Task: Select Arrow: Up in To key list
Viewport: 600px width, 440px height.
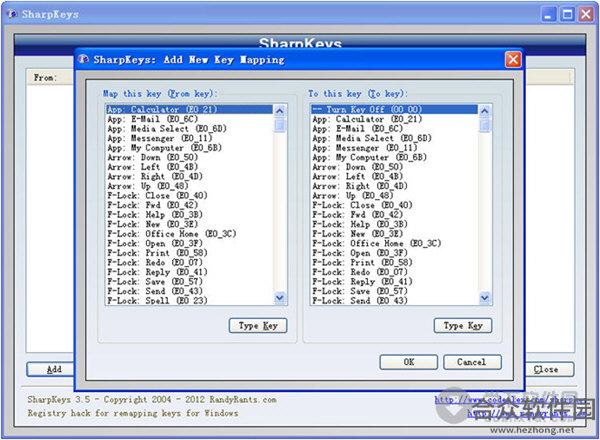Action: coord(395,196)
